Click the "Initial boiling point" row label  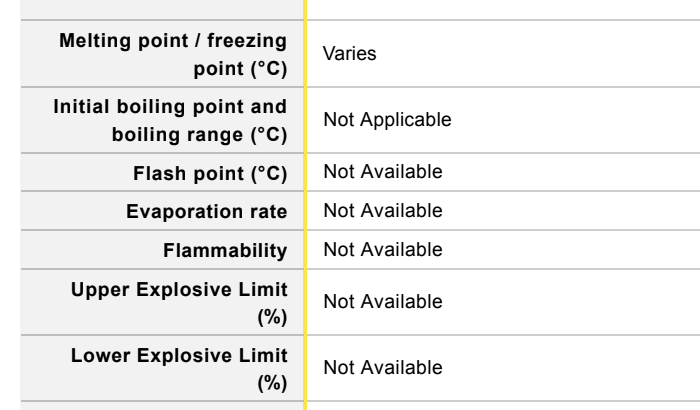tap(170, 108)
